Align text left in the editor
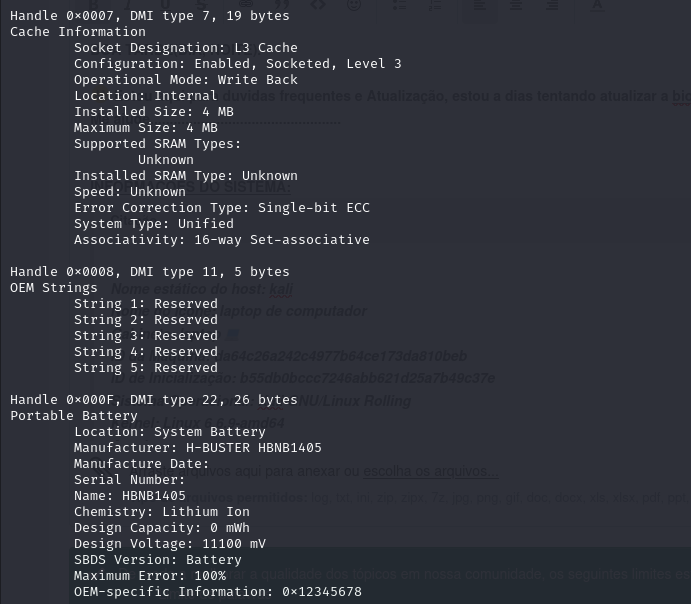 (x=480, y=4)
